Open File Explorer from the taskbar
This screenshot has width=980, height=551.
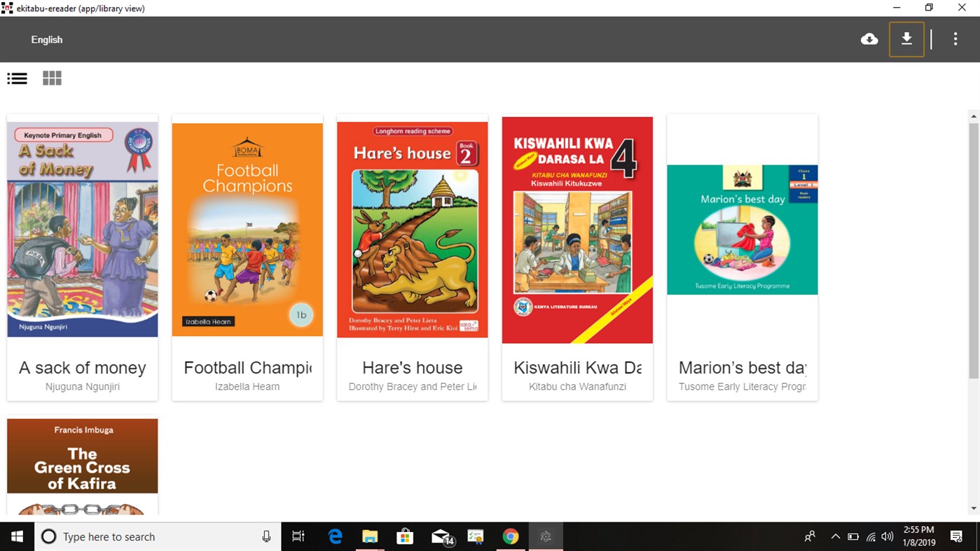(x=370, y=536)
